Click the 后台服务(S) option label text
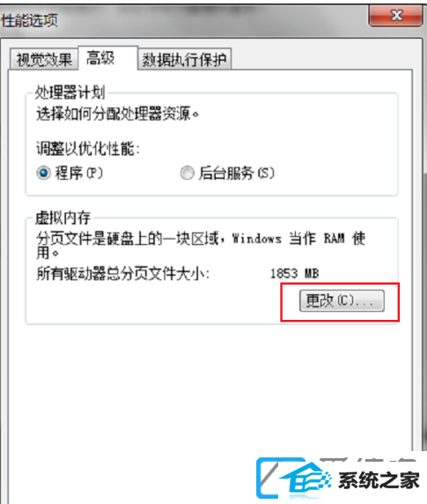The width and height of the screenshot is (427, 504). click(237, 174)
